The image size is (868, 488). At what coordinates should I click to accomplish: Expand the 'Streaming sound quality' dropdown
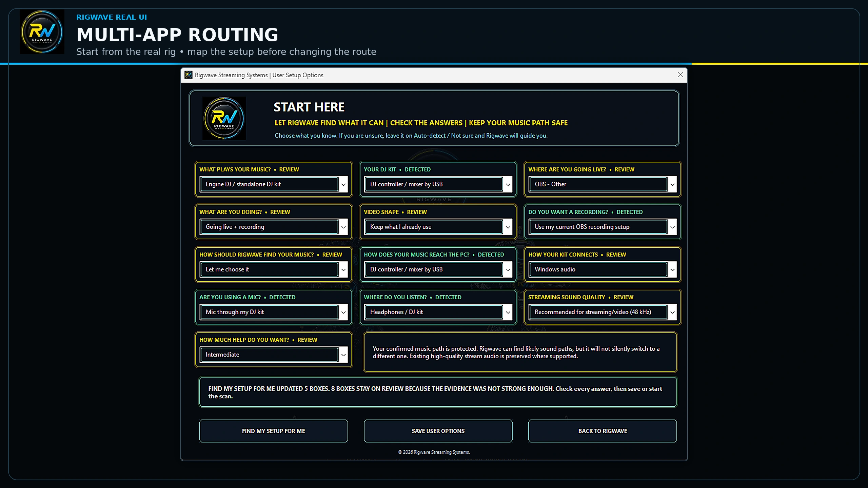pos(672,312)
